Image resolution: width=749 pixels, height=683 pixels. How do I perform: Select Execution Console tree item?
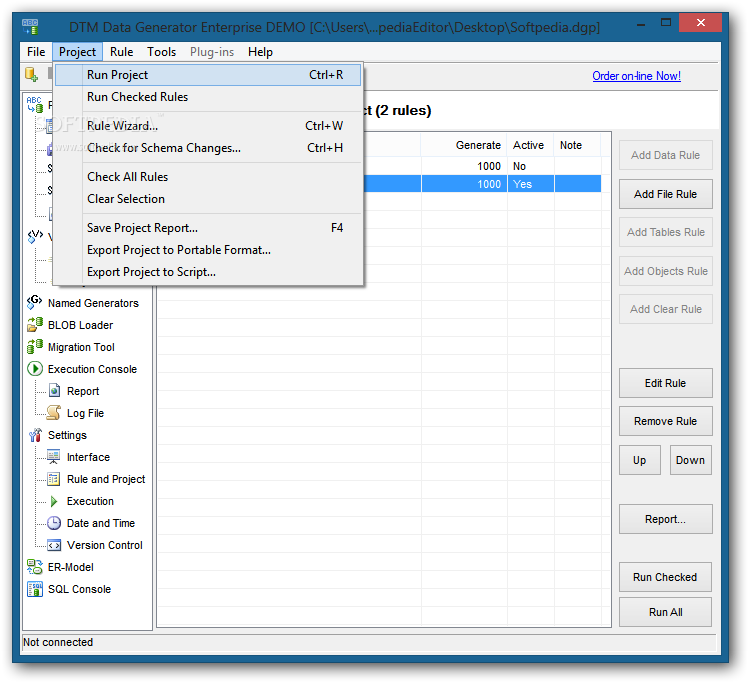(x=92, y=369)
